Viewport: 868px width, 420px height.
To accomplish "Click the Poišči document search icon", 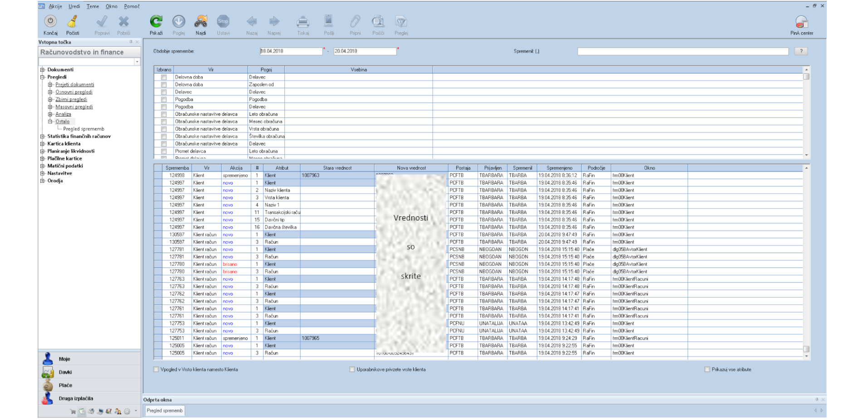I will click(x=378, y=21).
